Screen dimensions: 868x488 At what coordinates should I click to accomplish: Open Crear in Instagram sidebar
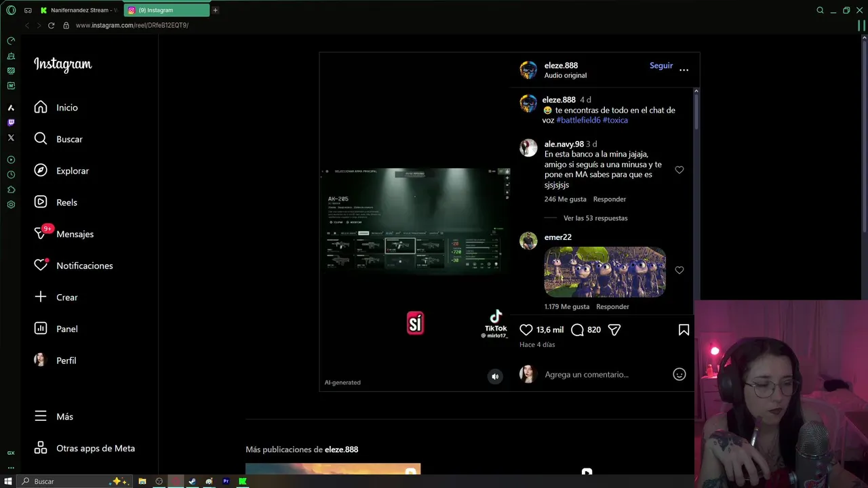click(56, 297)
